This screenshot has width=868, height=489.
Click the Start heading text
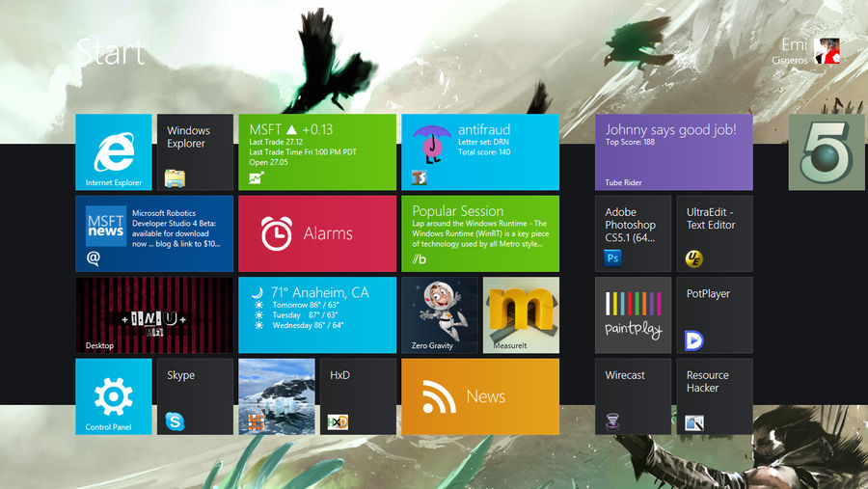click(111, 53)
